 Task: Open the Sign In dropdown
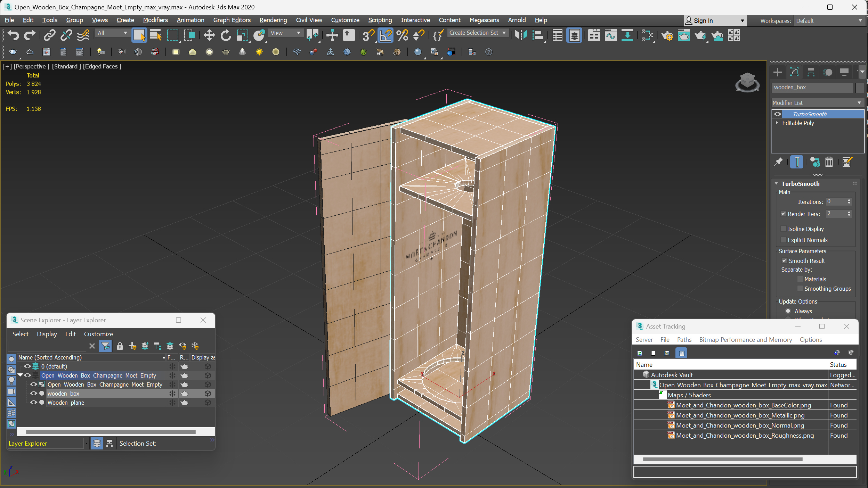[x=715, y=21]
